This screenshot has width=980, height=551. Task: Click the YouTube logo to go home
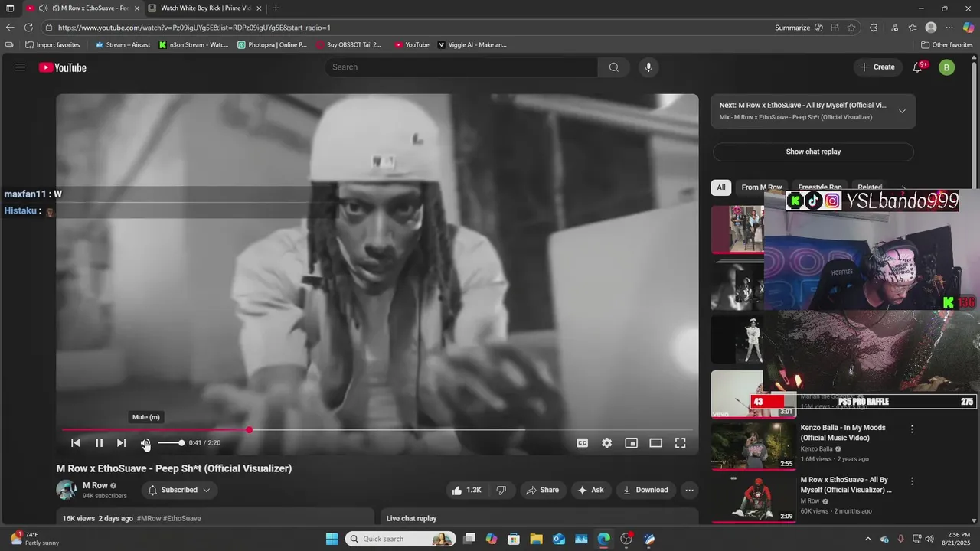[x=63, y=67]
